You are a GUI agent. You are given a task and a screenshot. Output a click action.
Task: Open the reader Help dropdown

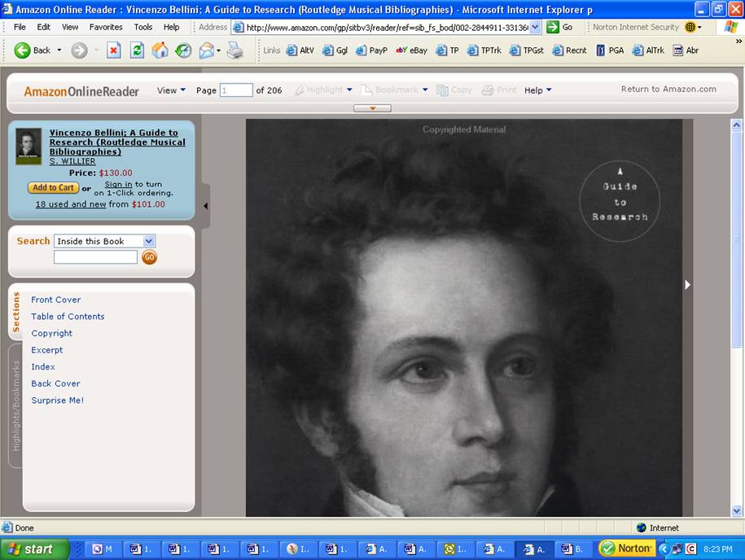[537, 90]
